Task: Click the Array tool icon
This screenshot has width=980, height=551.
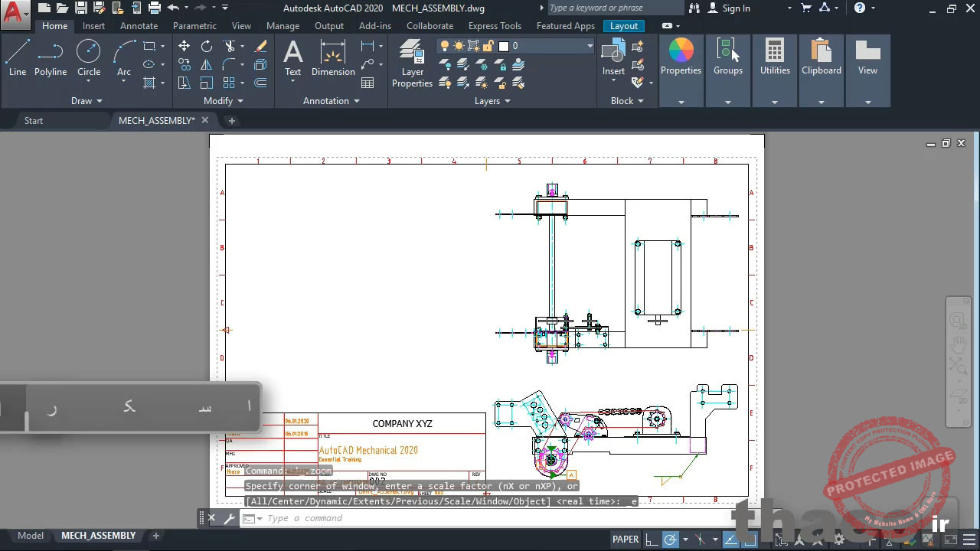Action: 229,83
